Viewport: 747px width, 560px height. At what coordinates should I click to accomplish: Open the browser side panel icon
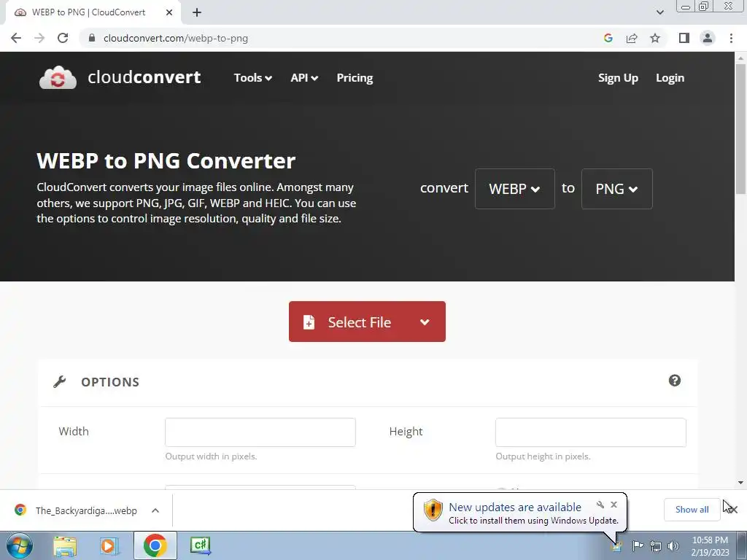(x=684, y=38)
